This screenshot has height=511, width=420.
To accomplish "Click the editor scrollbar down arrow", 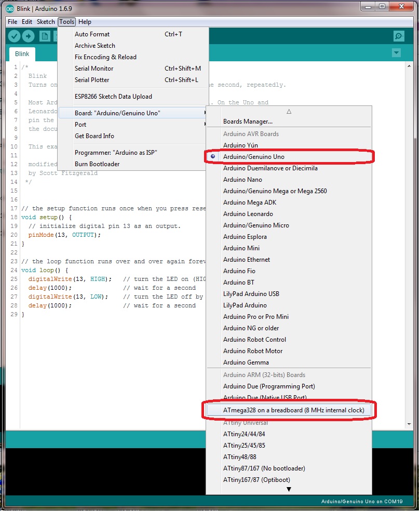I will 409,424.
